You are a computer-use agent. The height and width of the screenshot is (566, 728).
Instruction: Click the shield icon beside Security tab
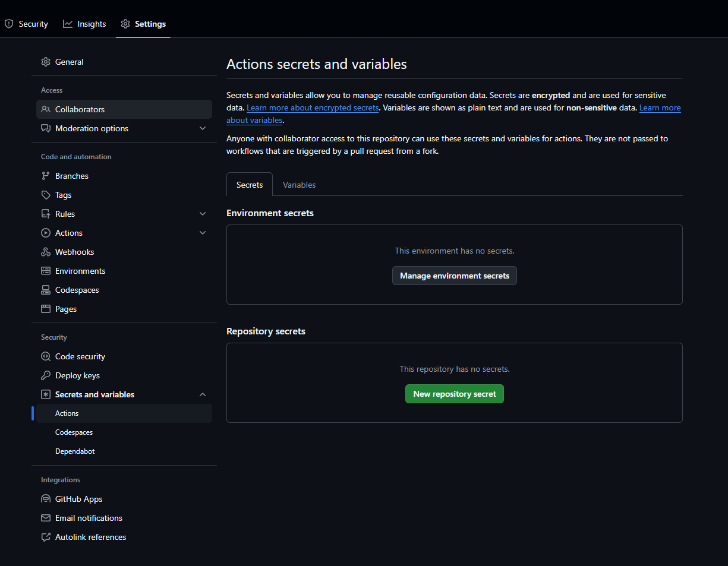pos(9,24)
